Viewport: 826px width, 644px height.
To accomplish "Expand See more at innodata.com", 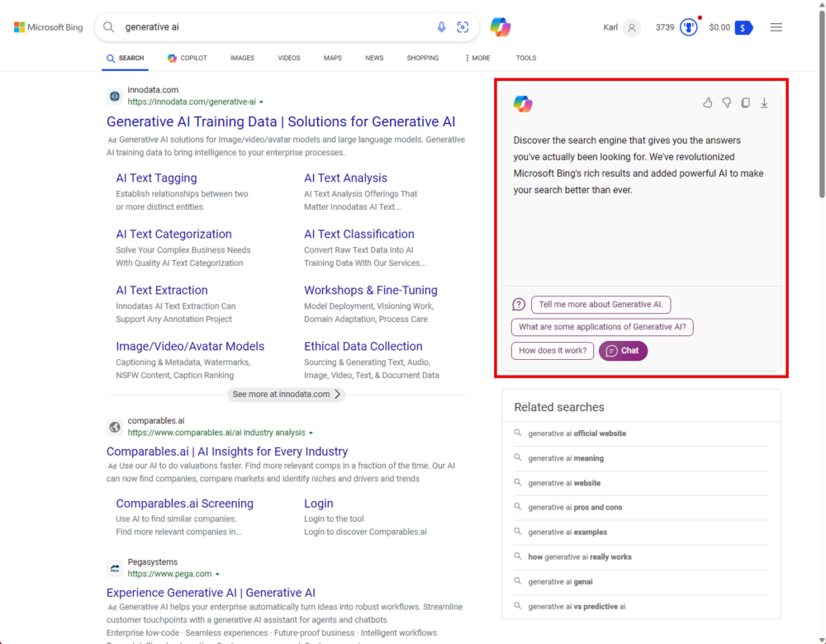I will coord(286,395).
